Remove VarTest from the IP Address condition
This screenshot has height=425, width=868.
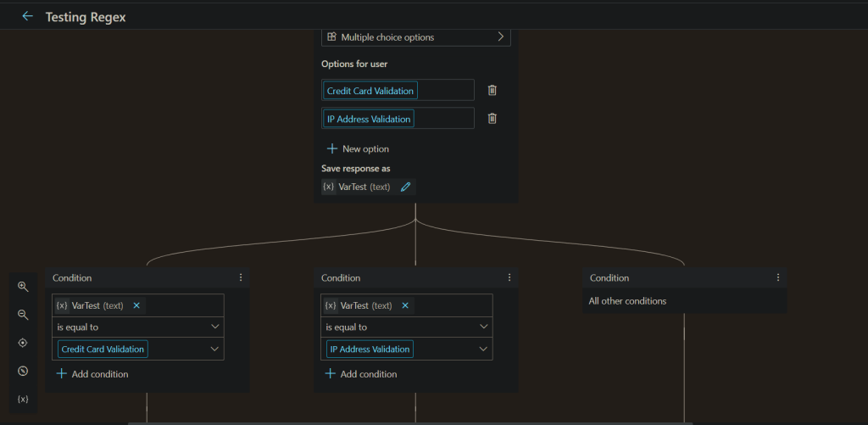pyautogui.click(x=405, y=305)
